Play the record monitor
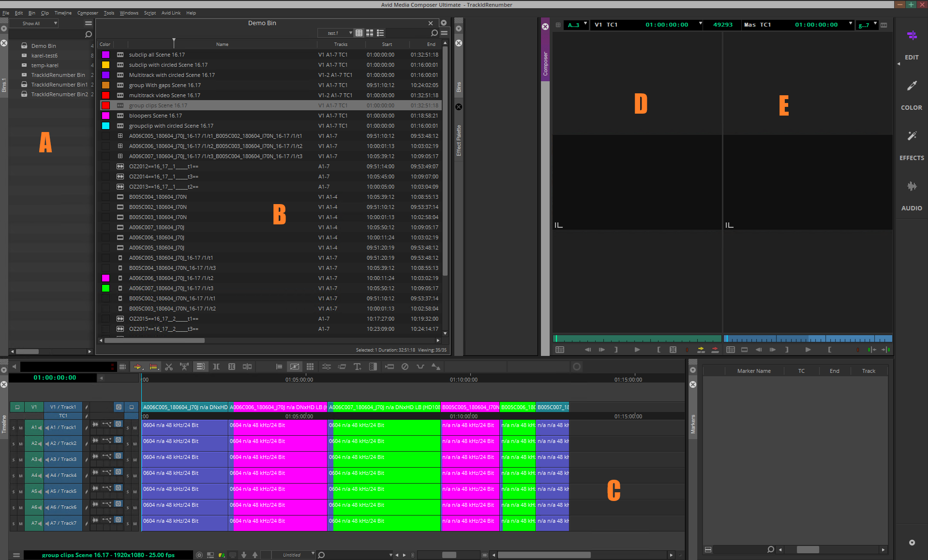The height and width of the screenshot is (560, 928). click(x=808, y=350)
